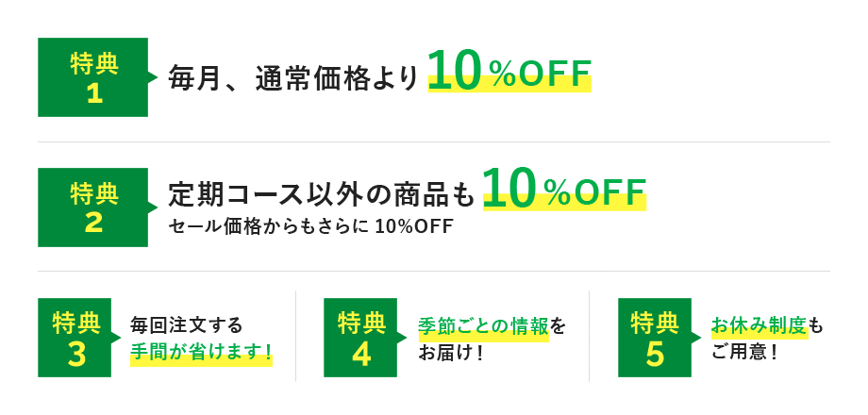
Task: Click the arrow pointer beside 特典2 badge
Action: tap(153, 207)
